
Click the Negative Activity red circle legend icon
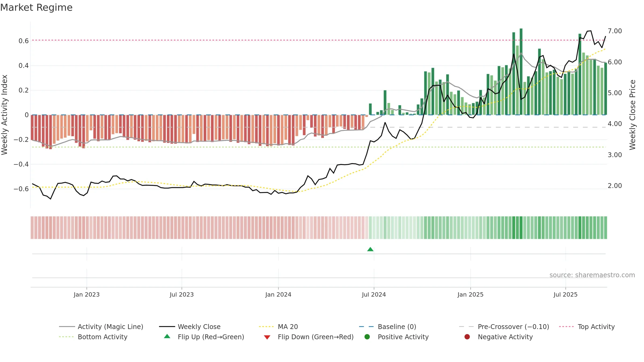pos(467,337)
